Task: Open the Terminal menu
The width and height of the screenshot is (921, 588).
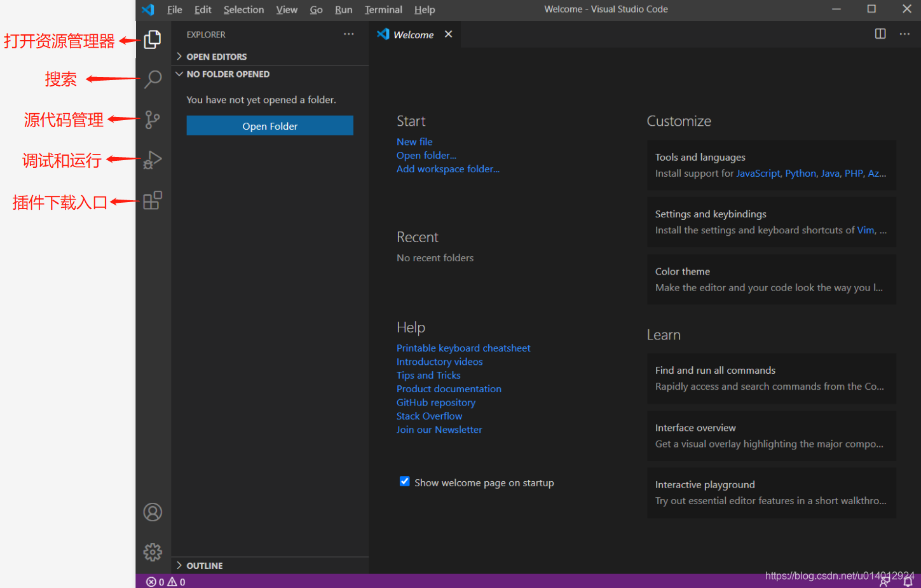Action: 383,10
